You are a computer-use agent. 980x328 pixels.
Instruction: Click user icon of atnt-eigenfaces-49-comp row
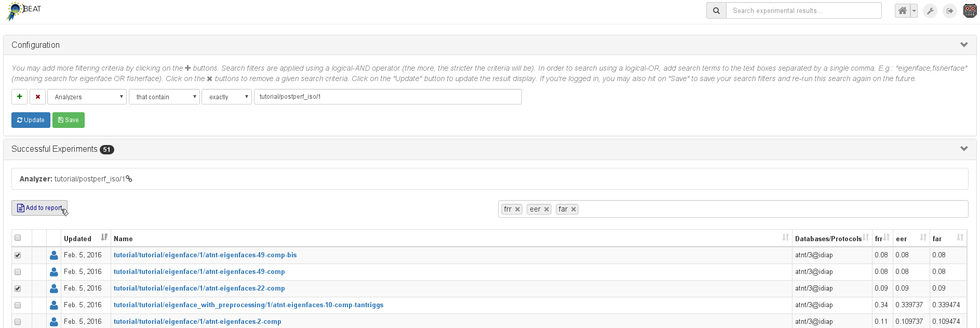pyautogui.click(x=53, y=272)
